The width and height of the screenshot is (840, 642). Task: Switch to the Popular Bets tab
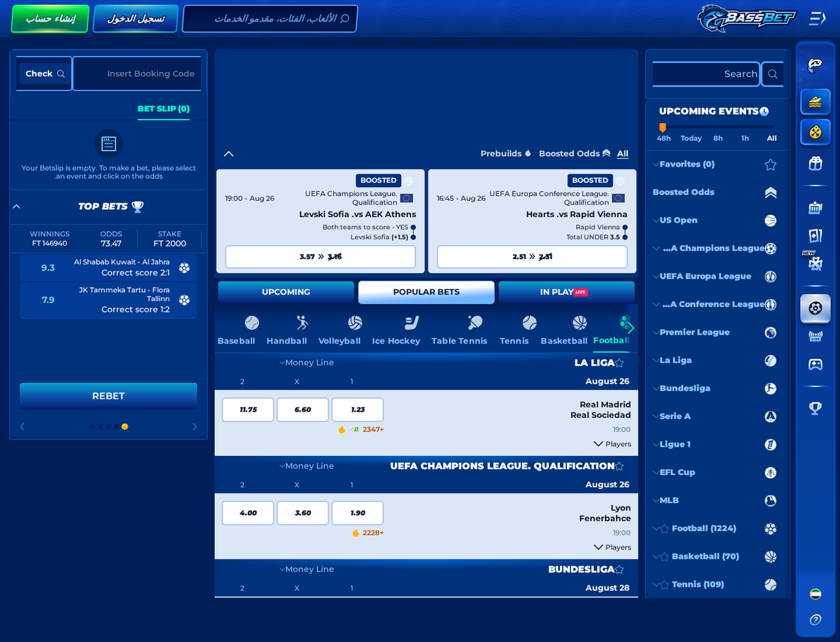point(426,292)
